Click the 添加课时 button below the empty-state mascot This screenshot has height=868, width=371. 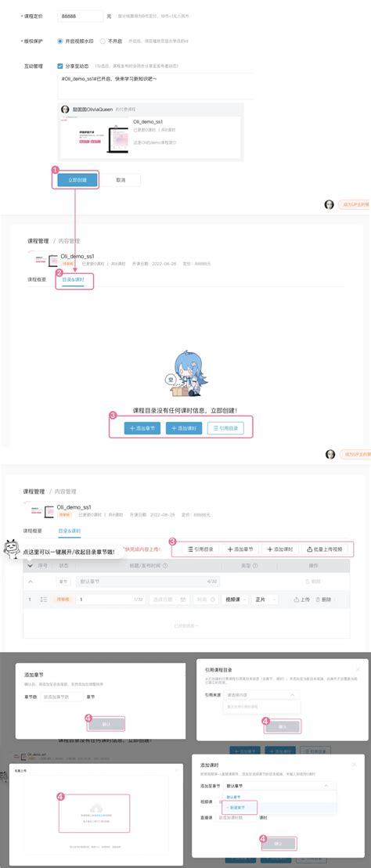(183, 428)
